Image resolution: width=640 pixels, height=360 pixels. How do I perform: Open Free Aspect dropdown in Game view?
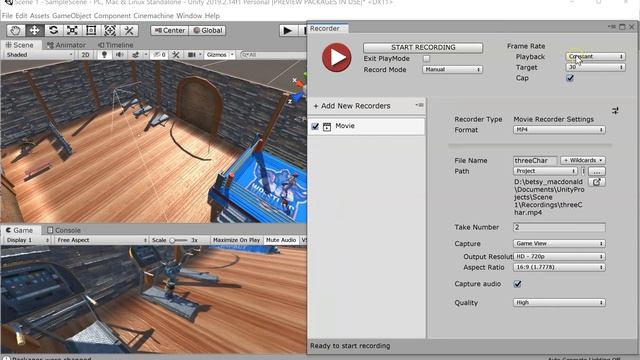(101, 240)
